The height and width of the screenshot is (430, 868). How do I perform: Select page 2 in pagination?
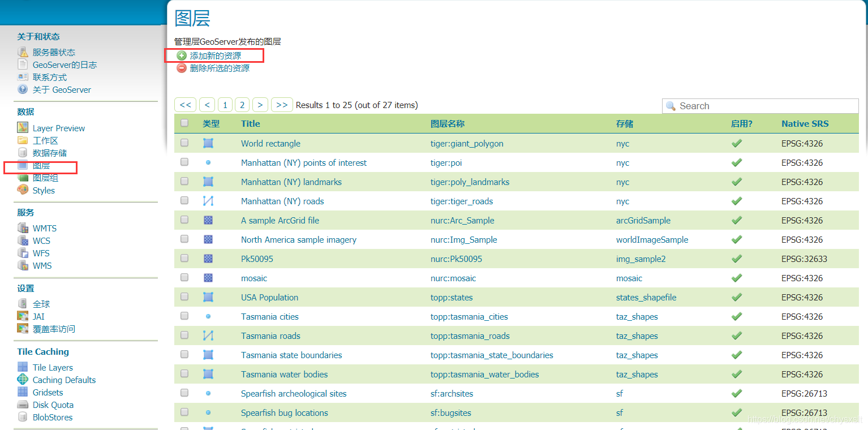coord(242,105)
